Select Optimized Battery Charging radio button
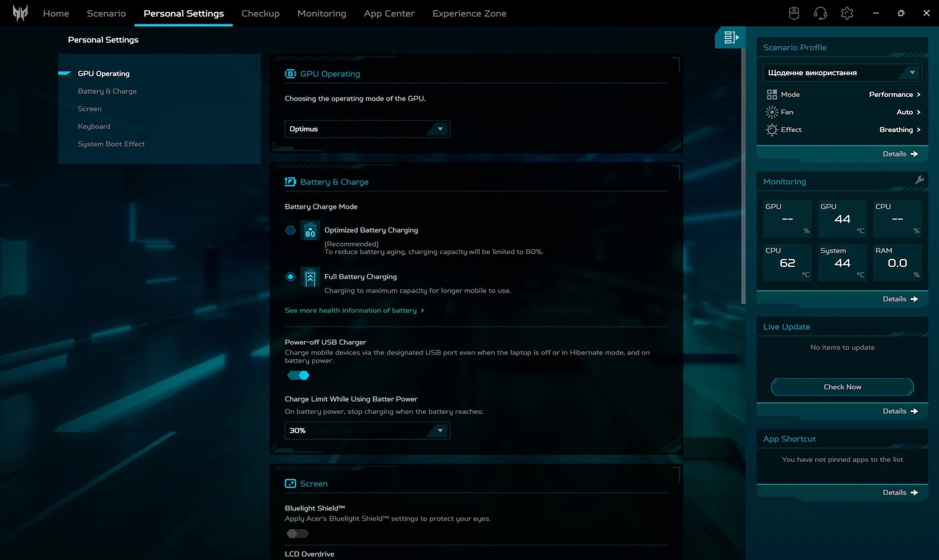This screenshot has width=939, height=560. pos(291,230)
